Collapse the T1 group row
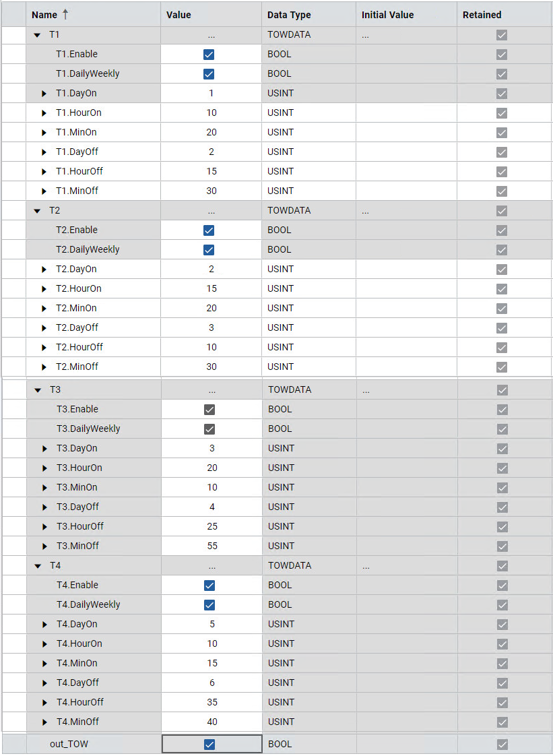This screenshot has height=756, width=553. click(x=37, y=34)
